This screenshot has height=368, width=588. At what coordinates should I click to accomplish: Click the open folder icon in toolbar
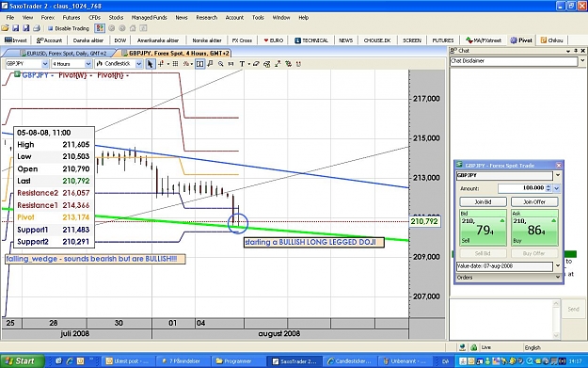[x=6, y=28]
